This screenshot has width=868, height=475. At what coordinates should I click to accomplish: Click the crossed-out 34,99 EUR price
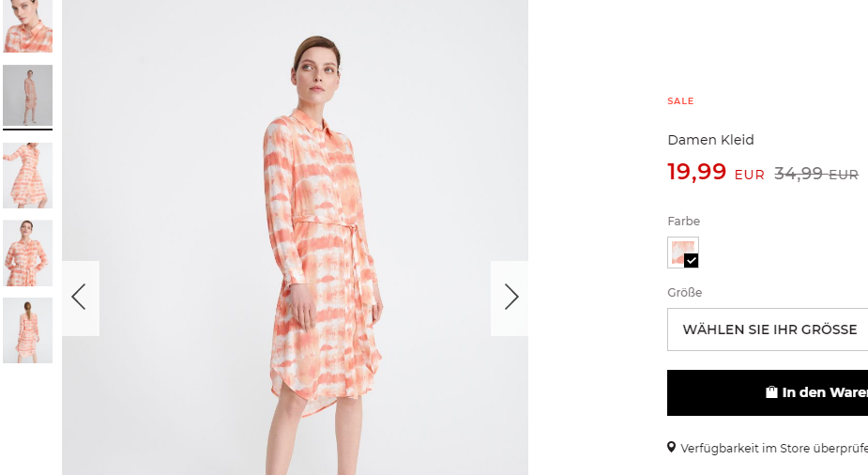tap(816, 174)
